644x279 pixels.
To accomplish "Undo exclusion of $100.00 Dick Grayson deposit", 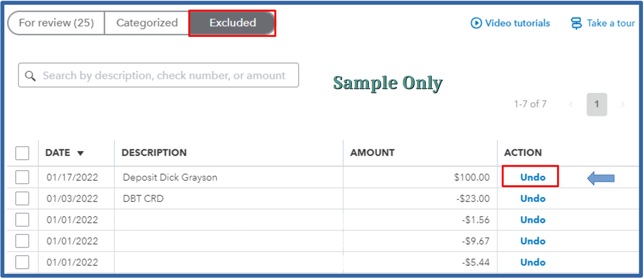I will click(533, 177).
